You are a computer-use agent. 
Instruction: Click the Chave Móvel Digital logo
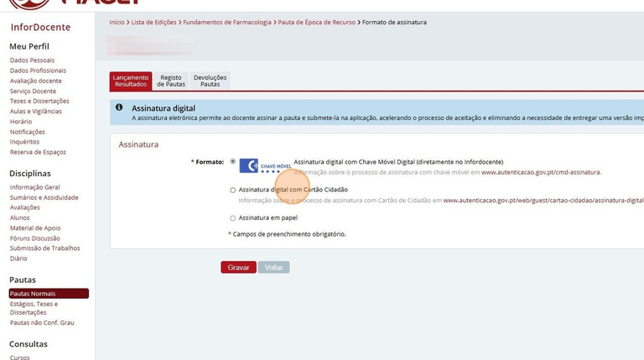click(265, 165)
